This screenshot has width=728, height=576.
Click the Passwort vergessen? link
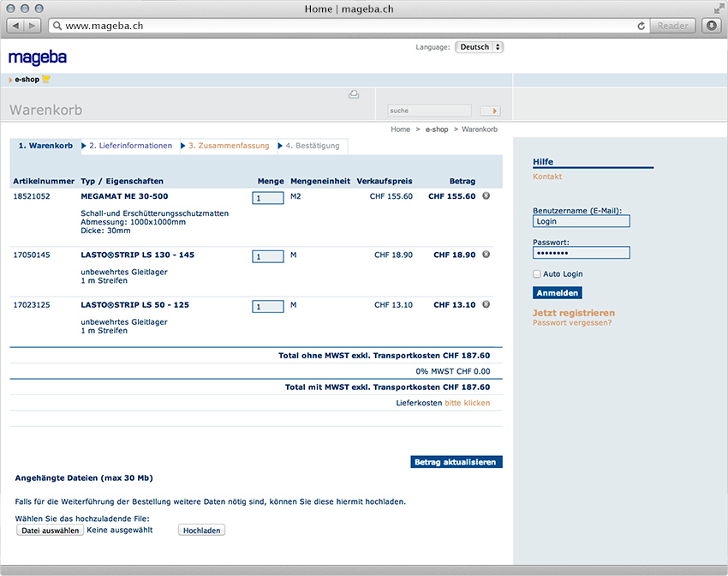tap(572, 323)
